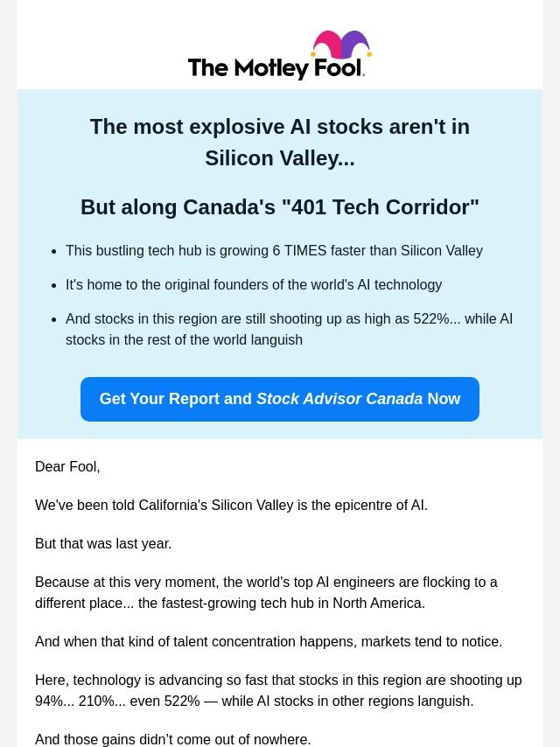The height and width of the screenshot is (747, 560).
Task: Click the bullet about growing 6 TIMES faster
Action: coord(274,251)
